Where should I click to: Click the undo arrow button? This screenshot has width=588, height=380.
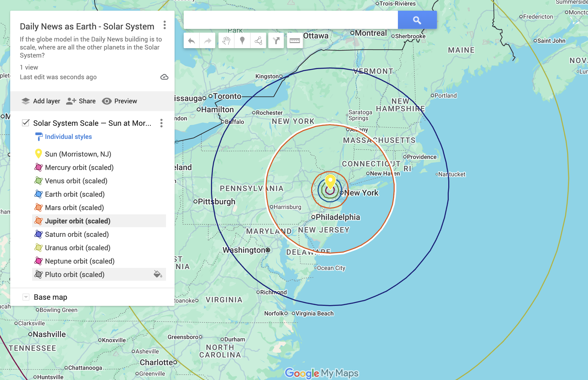pos(191,41)
